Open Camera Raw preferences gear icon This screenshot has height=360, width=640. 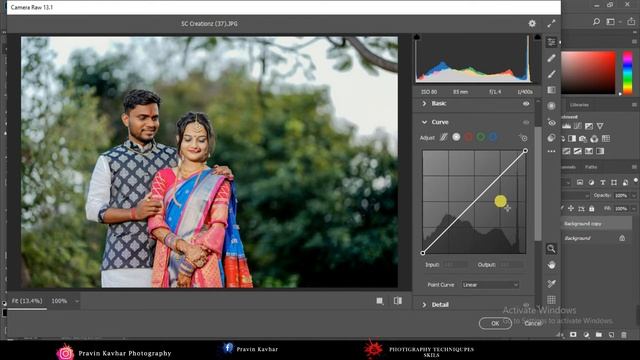(x=532, y=24)
